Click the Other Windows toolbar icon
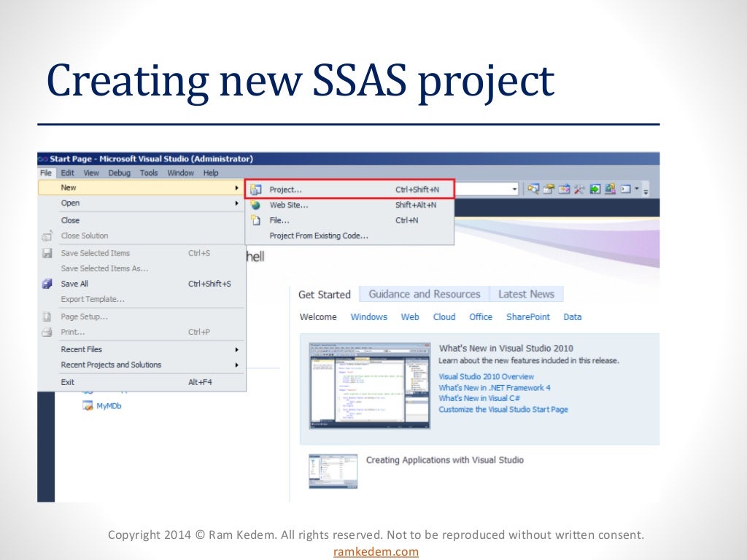The height and width of the screenshot is (560, 747). (x=625, y=190)
